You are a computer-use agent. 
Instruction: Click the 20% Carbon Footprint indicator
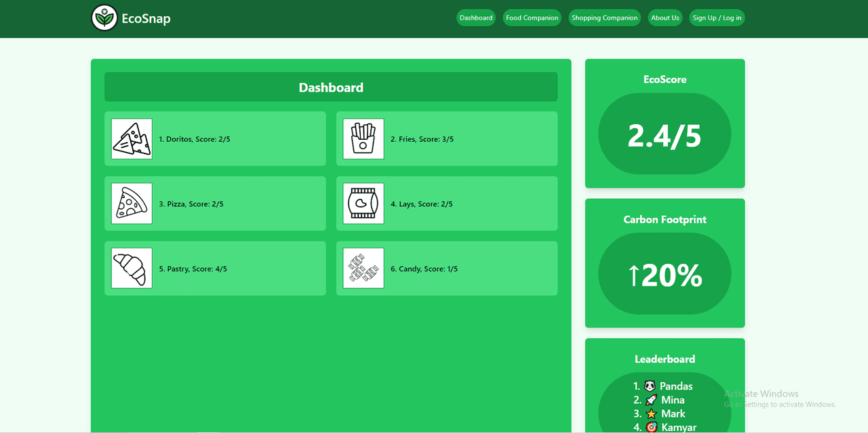coord(665,274)
